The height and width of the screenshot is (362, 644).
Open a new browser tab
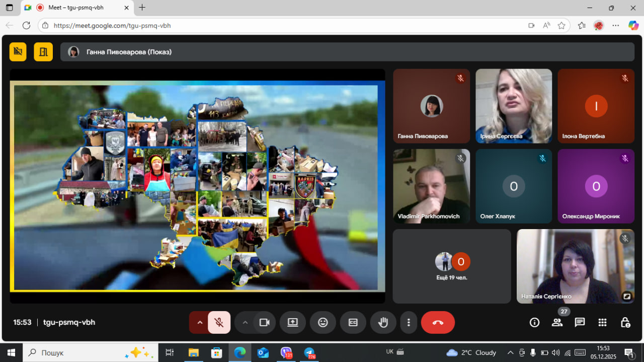point(142,8)
